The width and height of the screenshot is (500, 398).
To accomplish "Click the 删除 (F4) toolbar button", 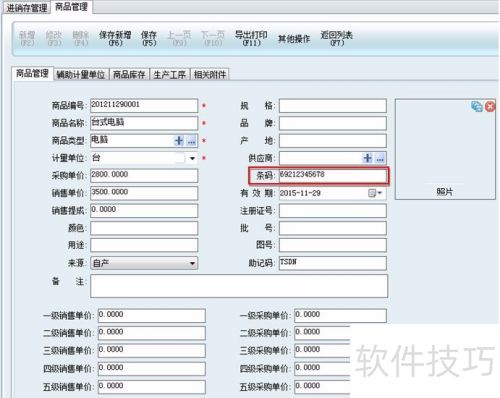I will (x=81, y=38).
